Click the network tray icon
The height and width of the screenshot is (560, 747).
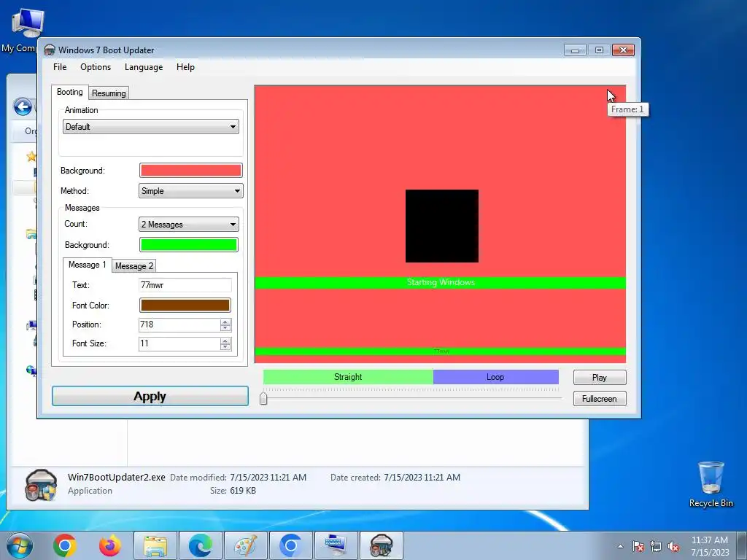pos(656,546)
